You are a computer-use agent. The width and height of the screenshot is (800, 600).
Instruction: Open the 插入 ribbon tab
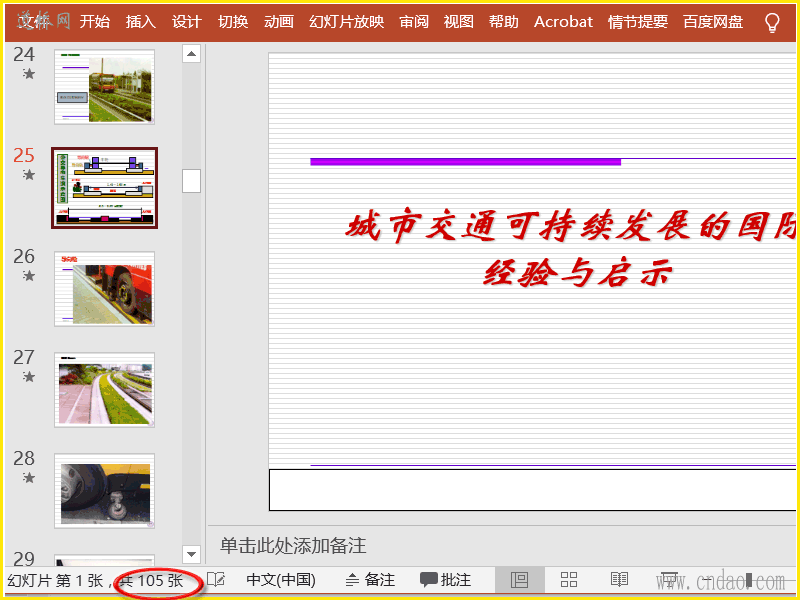click(x=140, y=22)
